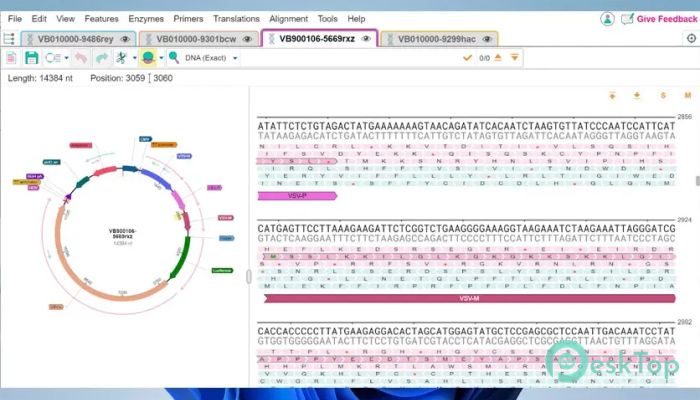This screenshot has height=400, width=700.
Task: Open the user account icon
Action: [x=607, y=19]
